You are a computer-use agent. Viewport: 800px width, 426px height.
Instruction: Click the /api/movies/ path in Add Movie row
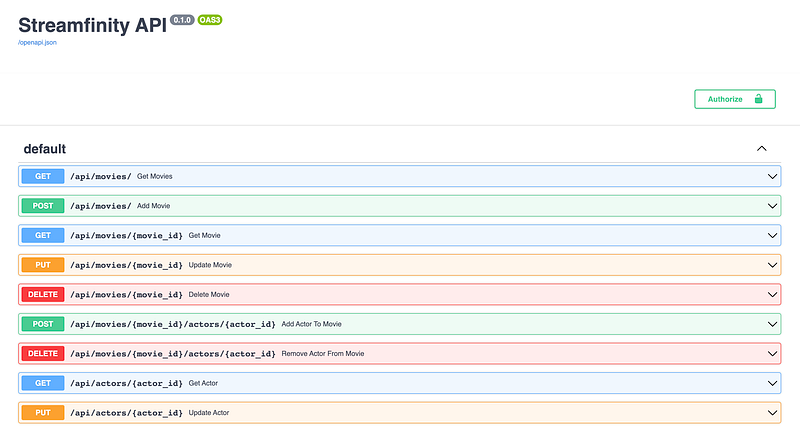[101, 206]
